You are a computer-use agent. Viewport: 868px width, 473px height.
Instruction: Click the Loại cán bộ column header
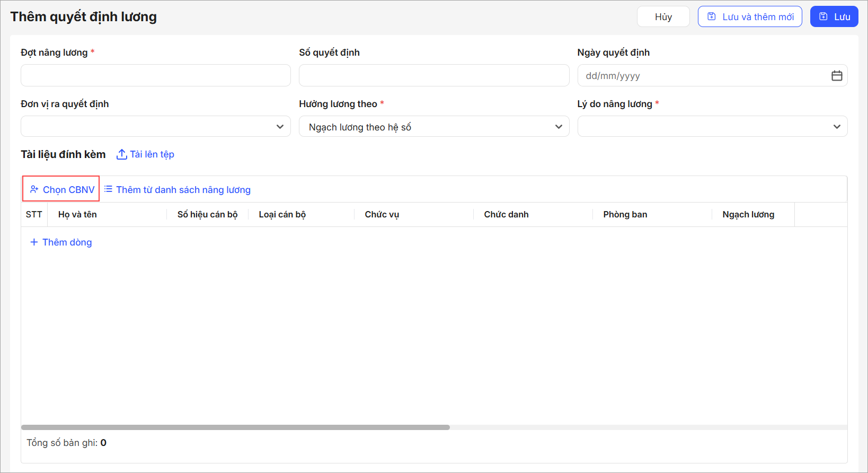click(282, 214)
